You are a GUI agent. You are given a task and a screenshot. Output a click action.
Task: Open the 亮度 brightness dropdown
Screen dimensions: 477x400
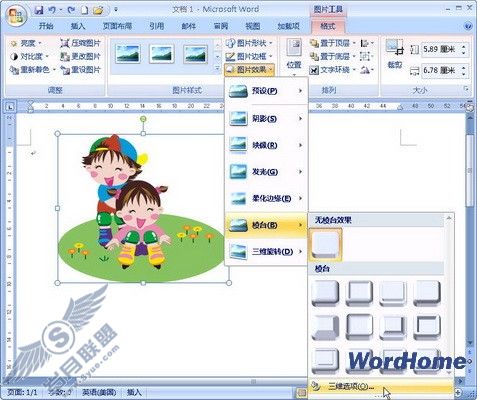tap(26, 43)
